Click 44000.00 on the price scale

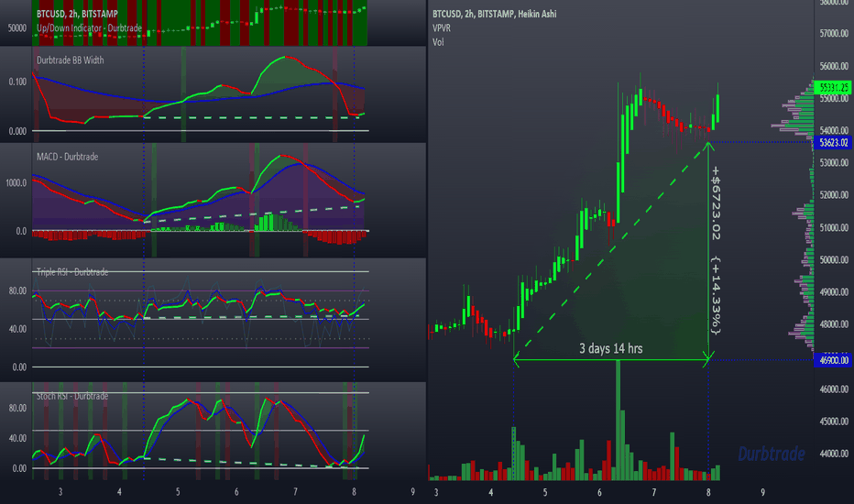[834, 454]
